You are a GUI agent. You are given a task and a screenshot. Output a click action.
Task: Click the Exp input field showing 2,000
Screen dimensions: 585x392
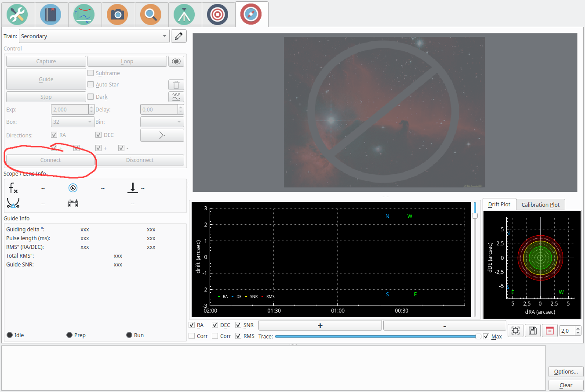pos(69,110)
